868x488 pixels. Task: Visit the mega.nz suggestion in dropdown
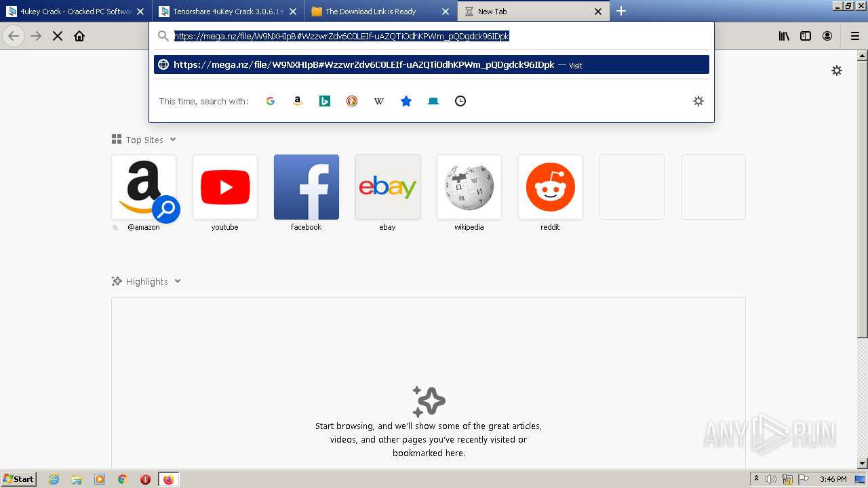pos(431,64)
